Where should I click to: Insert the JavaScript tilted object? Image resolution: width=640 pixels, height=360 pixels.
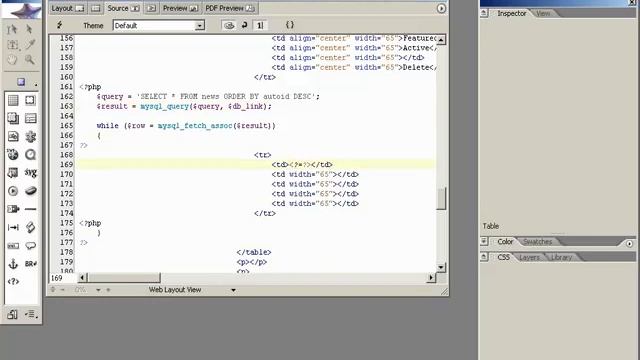point(31,227)
